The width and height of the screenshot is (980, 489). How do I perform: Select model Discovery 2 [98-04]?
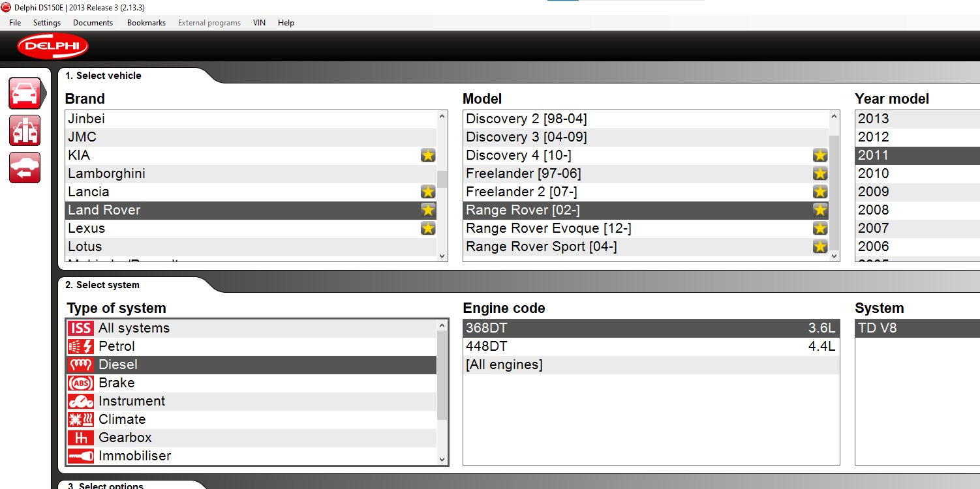(646, 119)
